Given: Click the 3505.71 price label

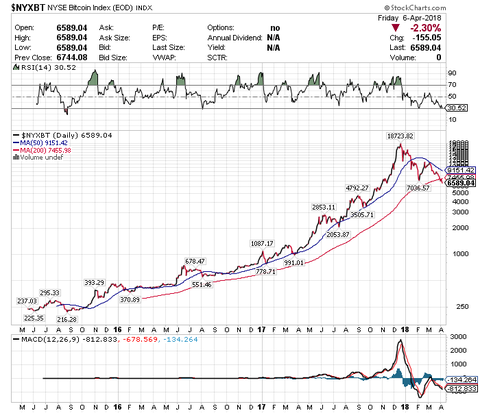Looking at the screenshot, I should [x=362, y=214].
